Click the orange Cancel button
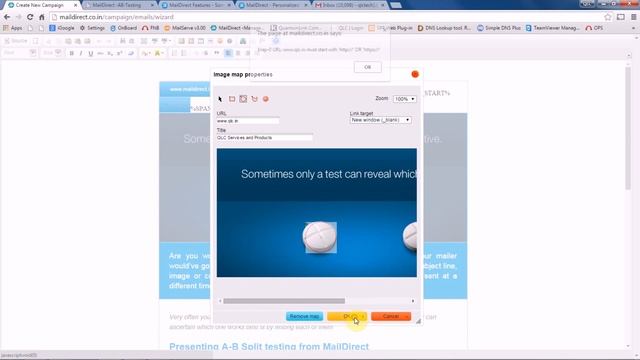This screenshot has width=640, height=360. (x=391, y=316)
